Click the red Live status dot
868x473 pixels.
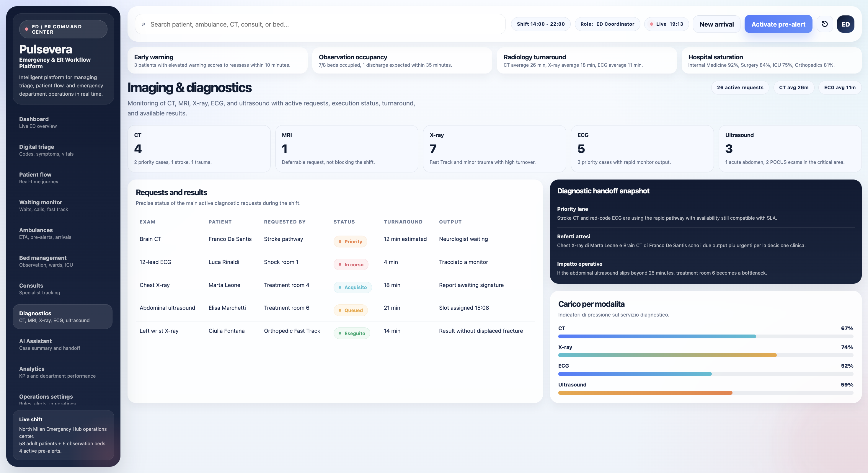pyautogui.click(x=651, y=24)
